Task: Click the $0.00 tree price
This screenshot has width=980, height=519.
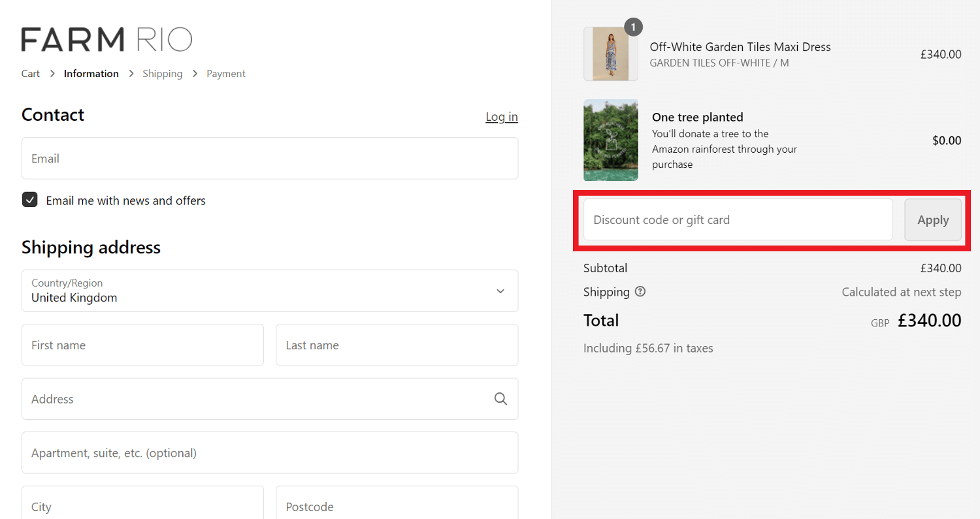Action: click(x=947, y=140)
